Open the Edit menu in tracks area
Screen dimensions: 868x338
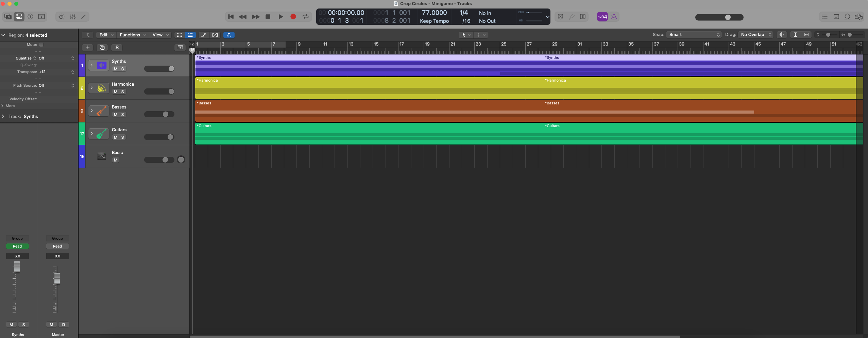click(106, 35)
